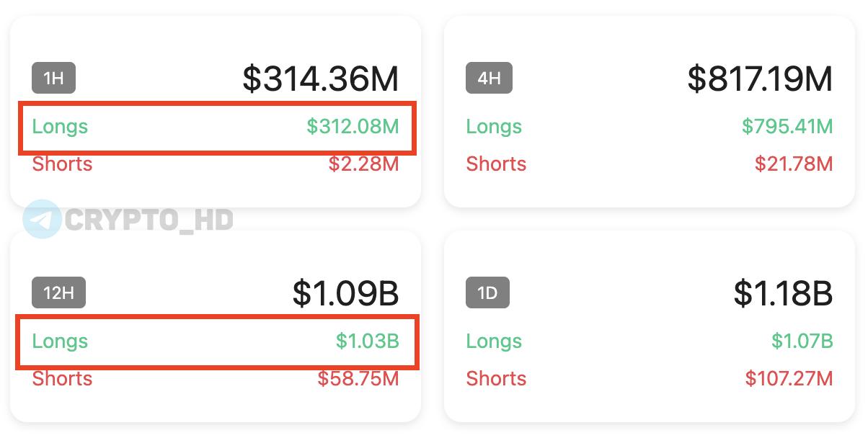
Task: Click the $1.03B longs value
Action: [367, 341]
